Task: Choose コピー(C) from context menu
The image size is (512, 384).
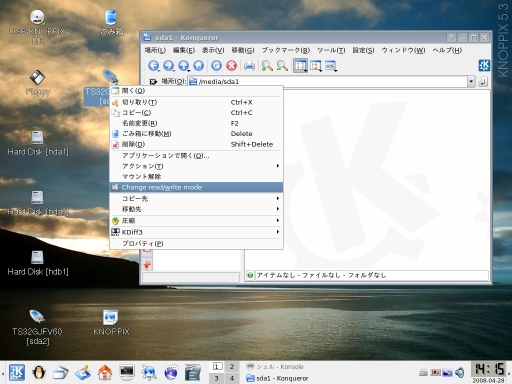Action: (x=196, y=113)
